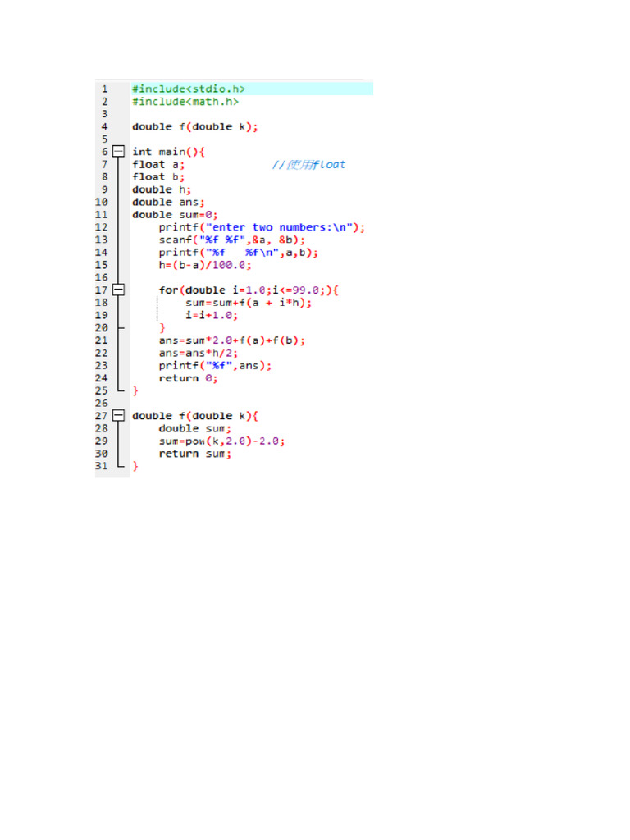Click the float comment on line 7
This screenshot has width=630, height=840.
[308, 164]
